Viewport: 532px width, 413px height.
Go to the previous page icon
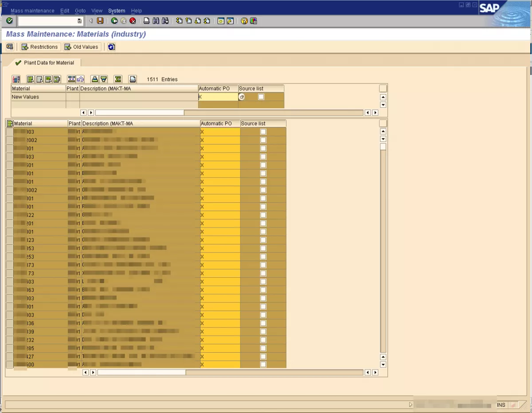[x=188, y=21]
